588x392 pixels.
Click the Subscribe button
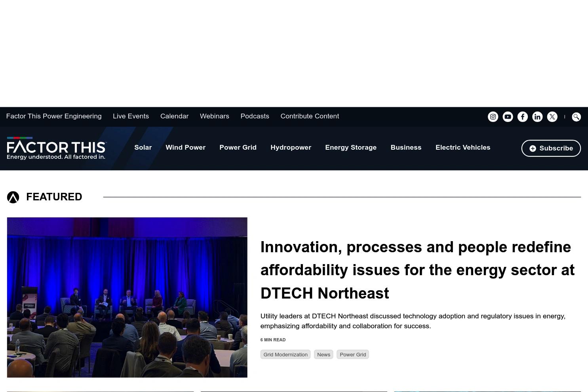pos(551,148)
